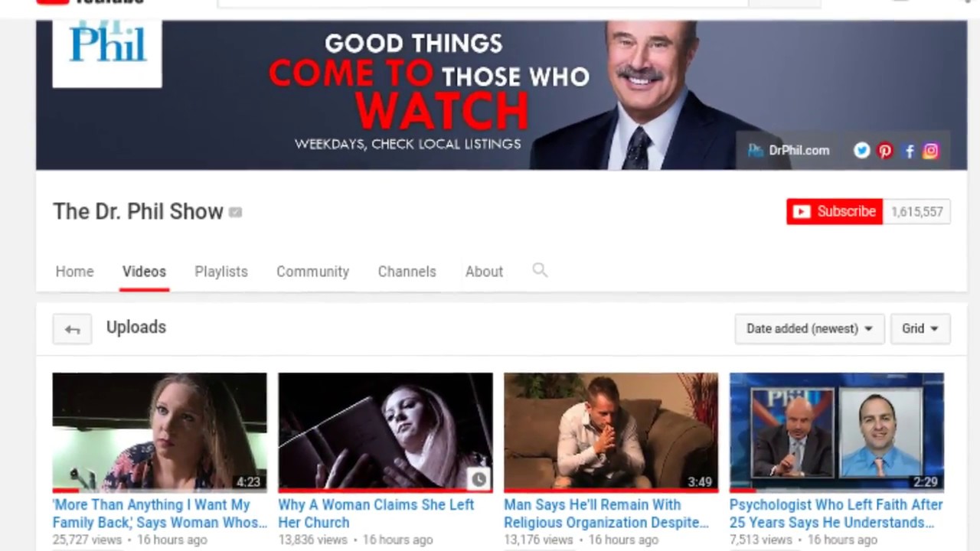This screenshot has width=980, height=551.
Task: Click the 4:23 duration badge
Action: [x=249, y=481]
